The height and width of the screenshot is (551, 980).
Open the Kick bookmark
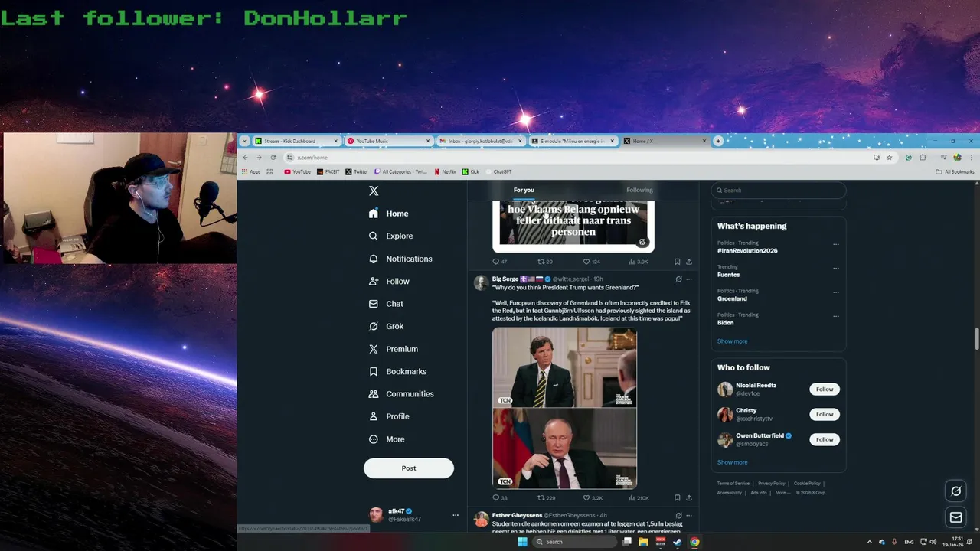470,172
